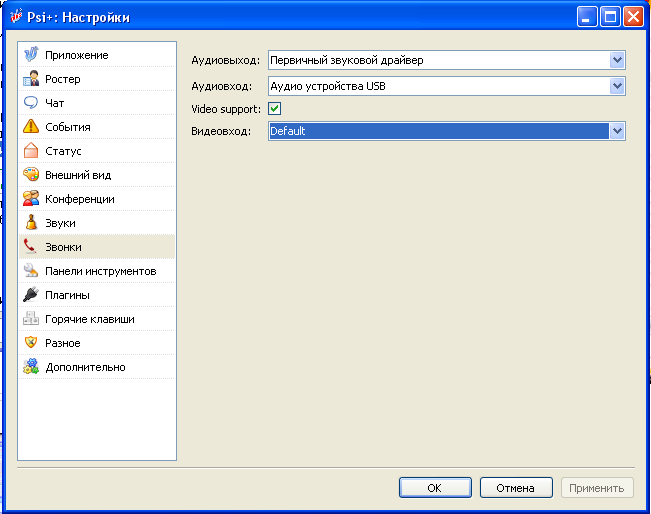The width and height of the screenshot is (651, 514).
Task: Open the Дополнительно advanced section
Action: point(85,367)
